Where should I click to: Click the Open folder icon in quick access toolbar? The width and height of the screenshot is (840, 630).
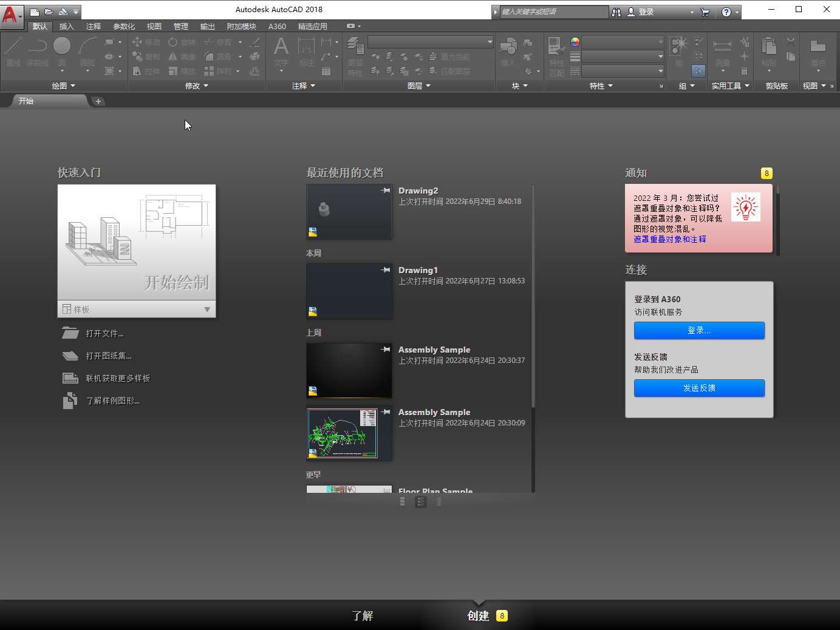(x=49, y=12)
